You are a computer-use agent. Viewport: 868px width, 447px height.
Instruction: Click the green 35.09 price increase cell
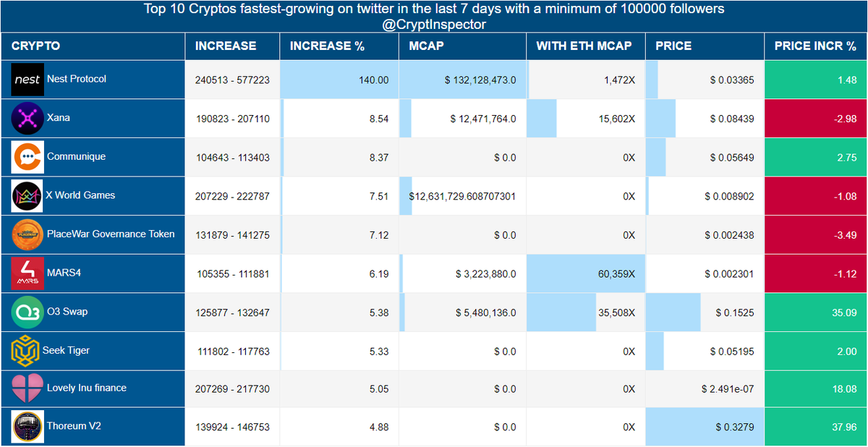tap(816, 312)
